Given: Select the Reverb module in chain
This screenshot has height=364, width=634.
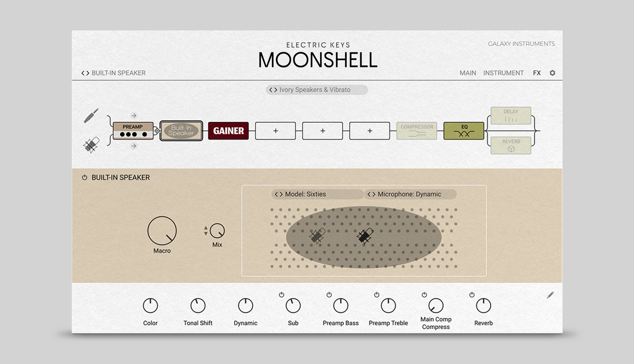Looking at the screenshot, I should (x=511, y=146).
